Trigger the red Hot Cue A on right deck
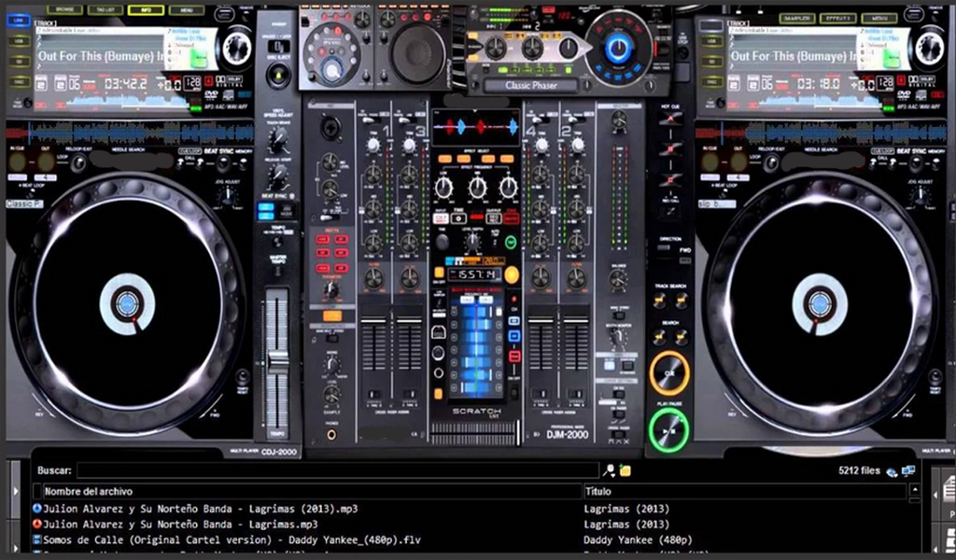The height and width of the screenshot is (560, 956). coord(670,118)
